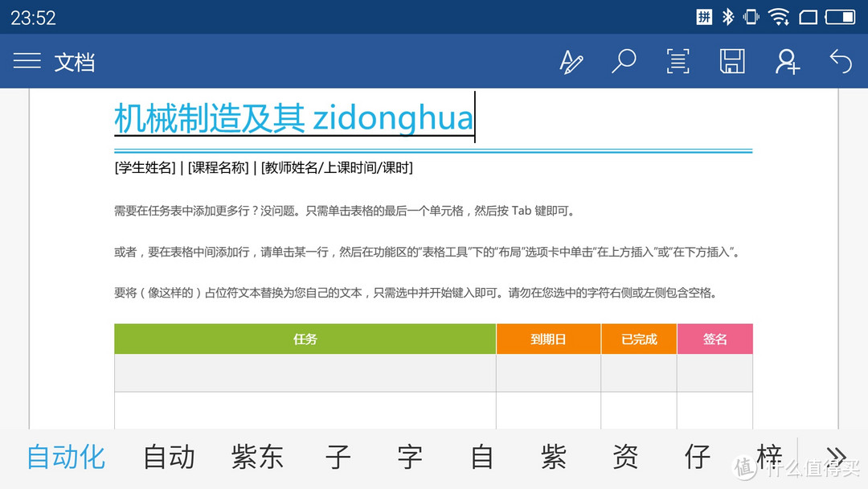Place cursor in title 机械制造及其 zidonghua

[x=294, y=118]
